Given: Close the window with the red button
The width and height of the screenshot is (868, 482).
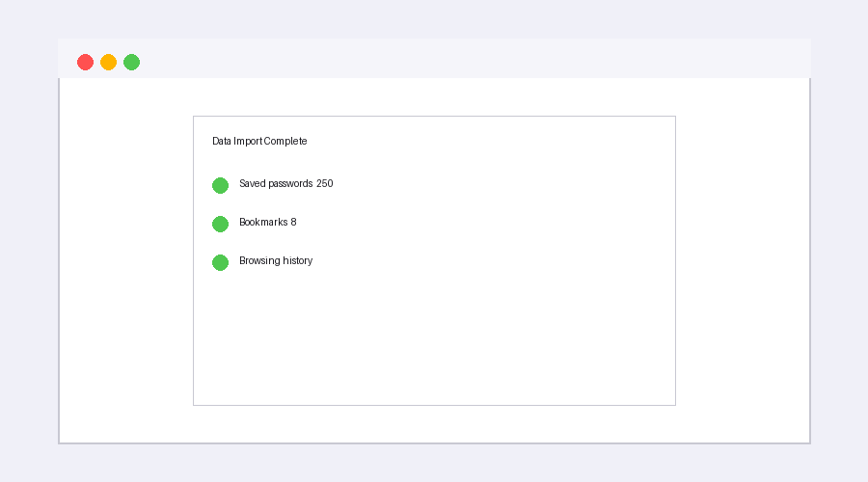Looking at the screenshot, I should click(85, 63).
